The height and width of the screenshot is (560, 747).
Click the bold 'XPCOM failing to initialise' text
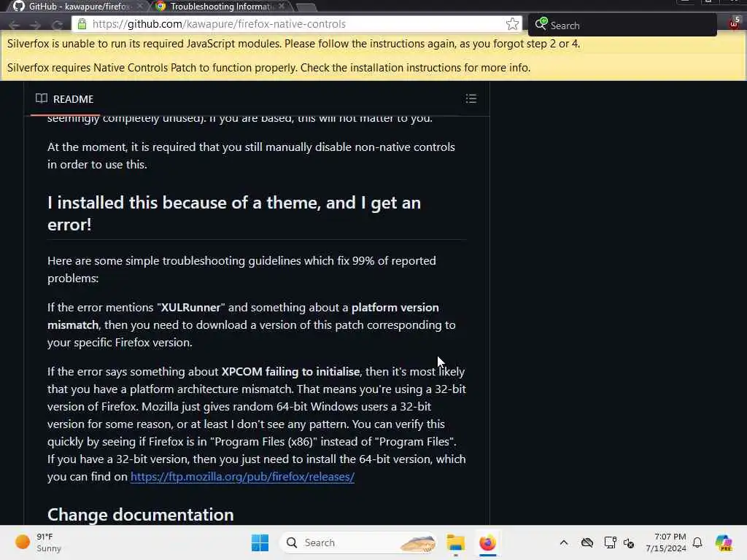[x=290, y=371]
